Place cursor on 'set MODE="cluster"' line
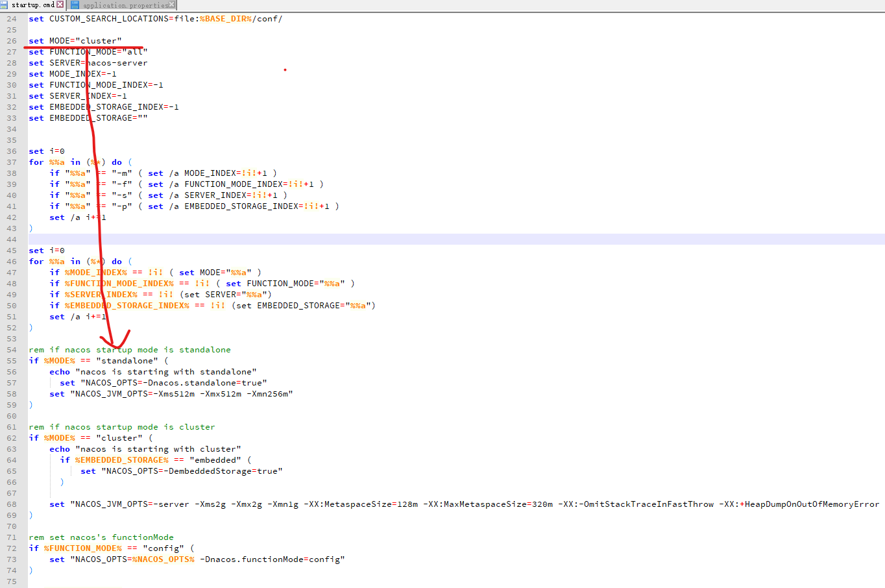Screen dimensions: 885x588 (75, 41)
